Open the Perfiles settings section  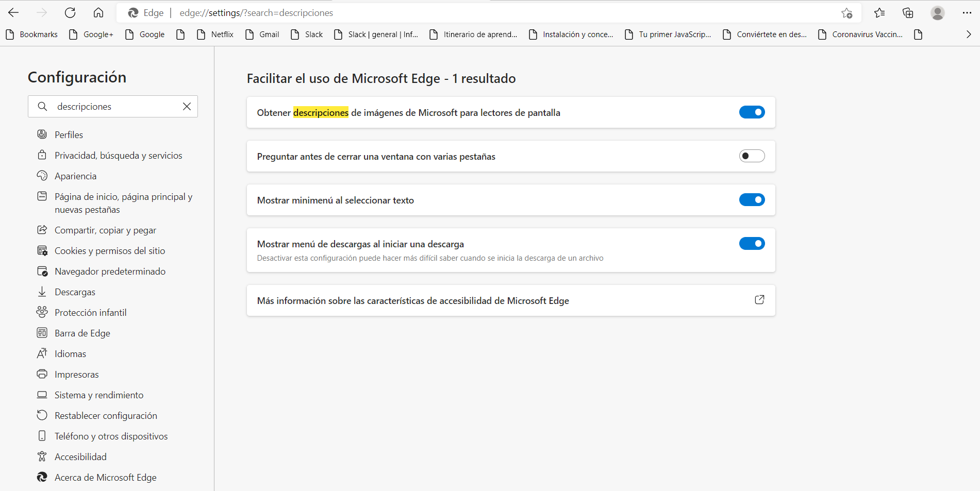point(69,134)
